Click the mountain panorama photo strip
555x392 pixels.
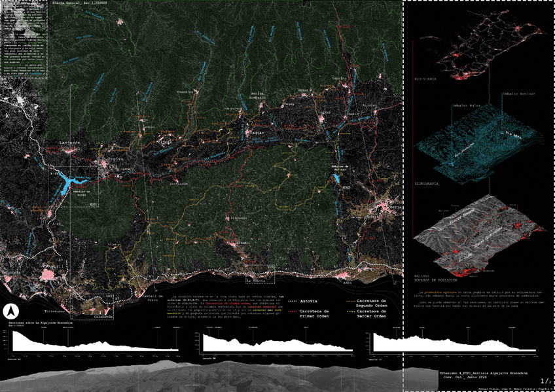(219, 376)
